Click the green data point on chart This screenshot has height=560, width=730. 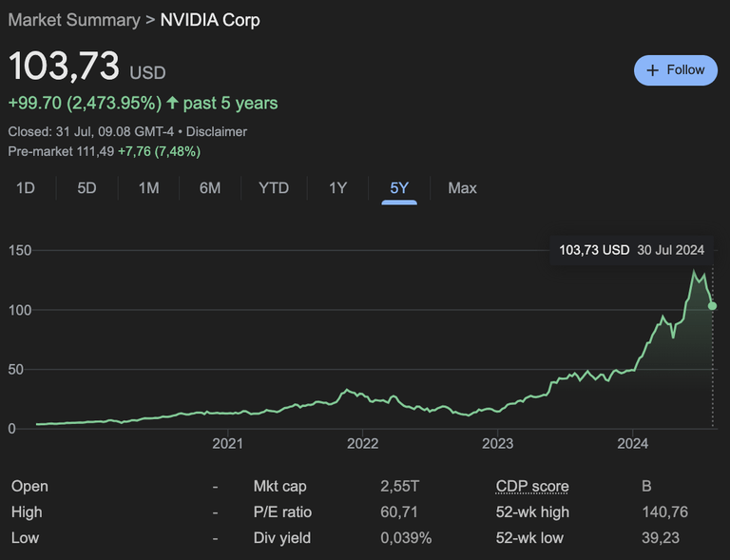click(x=712, y=306)
